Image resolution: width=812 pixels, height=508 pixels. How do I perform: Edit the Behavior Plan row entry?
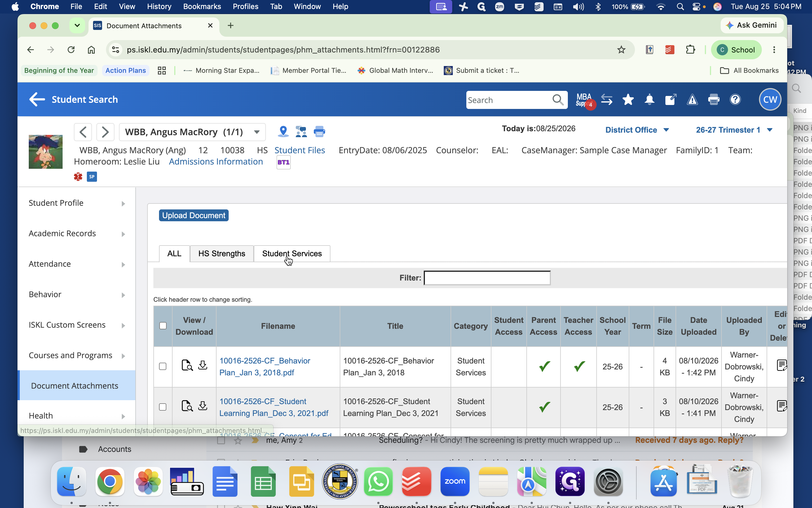pyautogui.click(x=782, y=365)
